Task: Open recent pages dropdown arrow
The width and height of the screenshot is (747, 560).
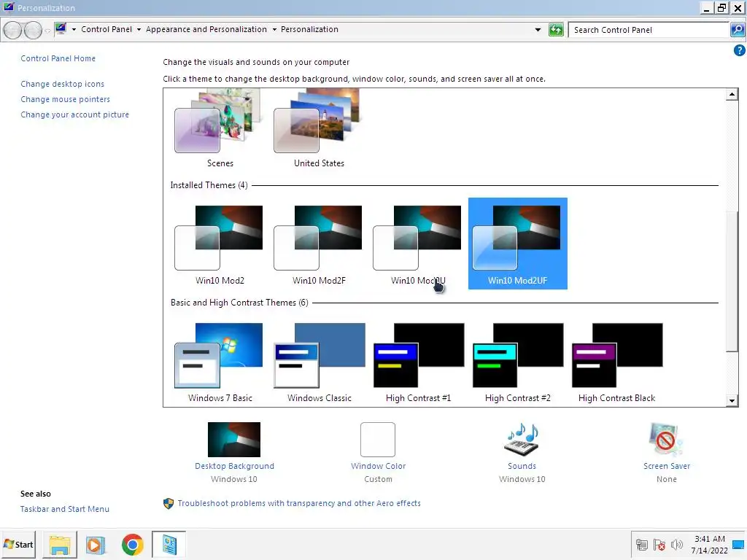Action: tap(47, 31)
